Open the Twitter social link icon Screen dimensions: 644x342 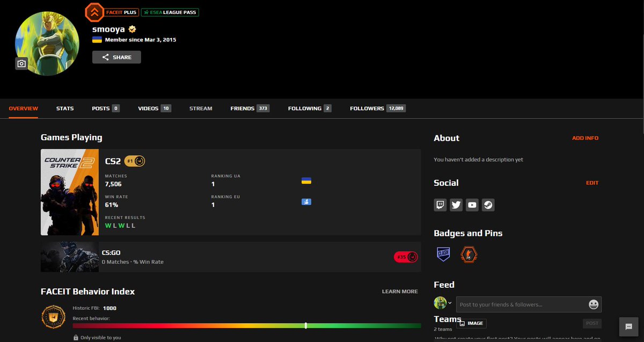coord(456,205)
